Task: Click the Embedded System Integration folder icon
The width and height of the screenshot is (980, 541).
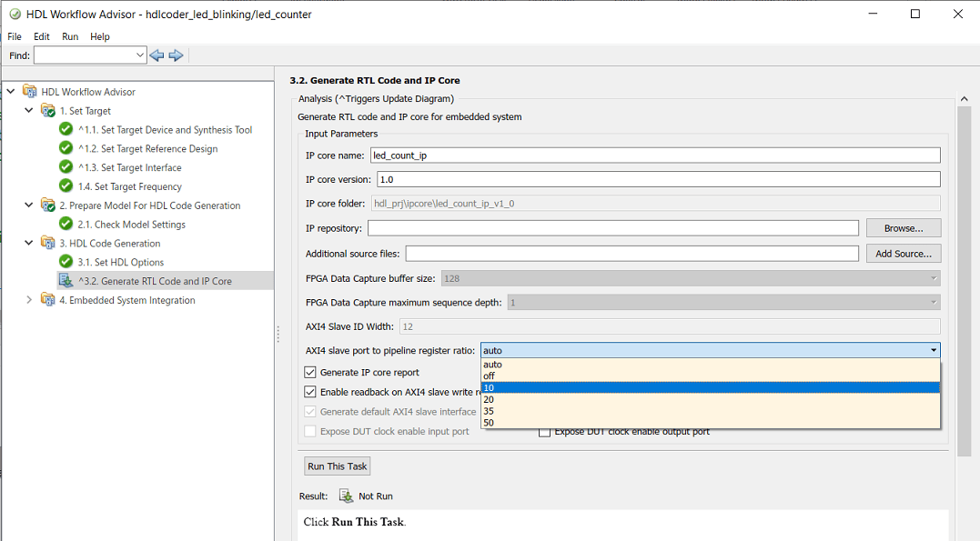Action: pyautogui.click(x=47, y=300)
